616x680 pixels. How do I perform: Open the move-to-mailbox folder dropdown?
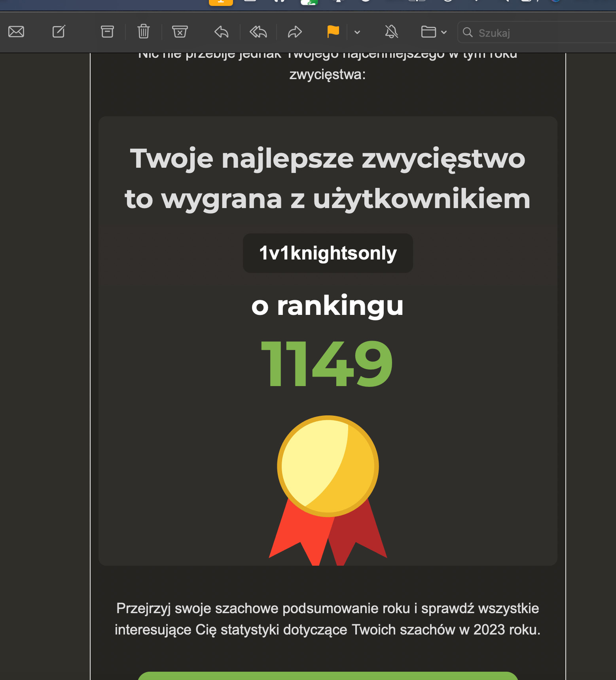[434, 32]
